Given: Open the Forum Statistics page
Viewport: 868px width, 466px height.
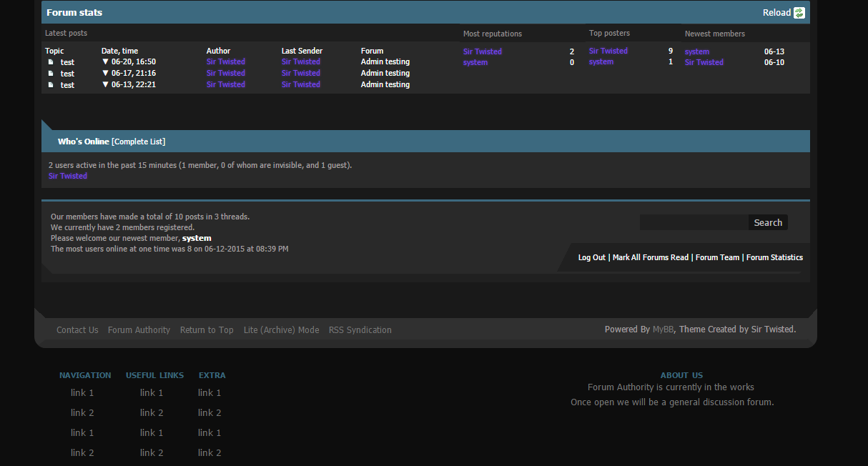Looking at the screenshot, I should (774, 257).
